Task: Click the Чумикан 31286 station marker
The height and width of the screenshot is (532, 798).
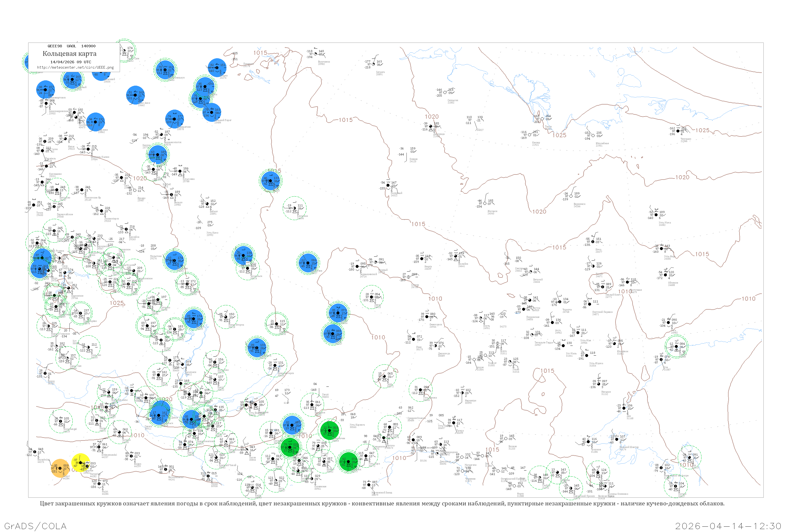Action: pyautogui.click(x=588, y=442)
